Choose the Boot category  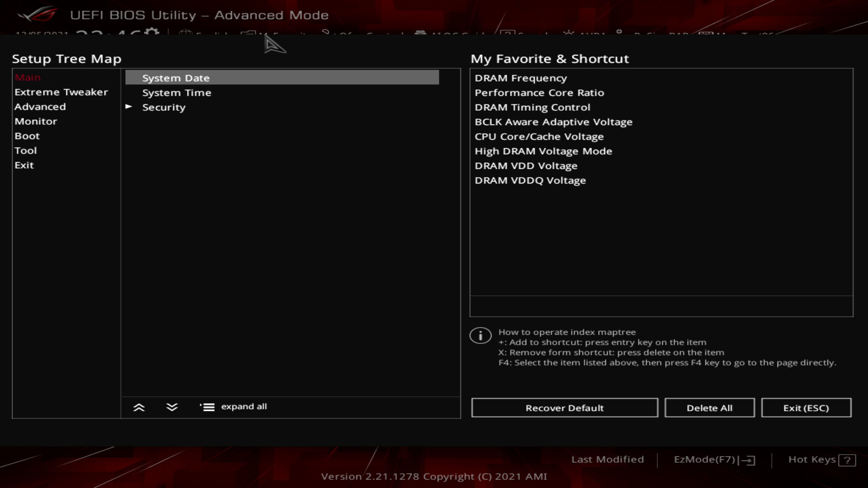[27, 136]
